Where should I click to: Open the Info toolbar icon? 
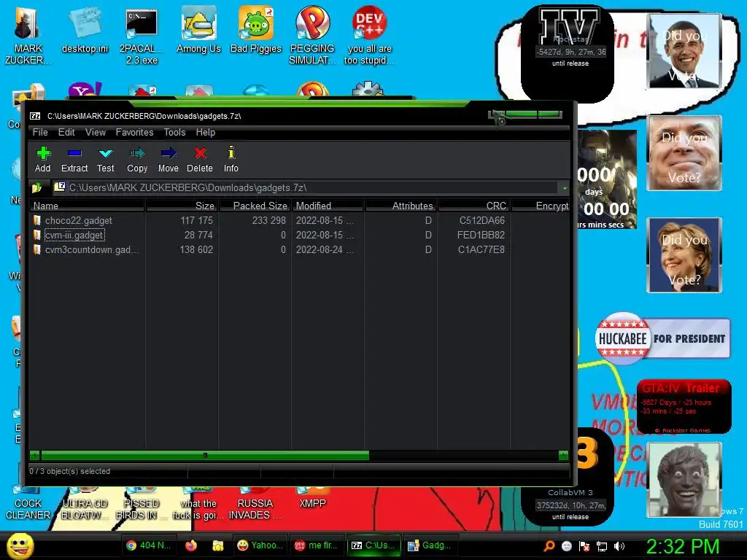click(x=231, y=159)
